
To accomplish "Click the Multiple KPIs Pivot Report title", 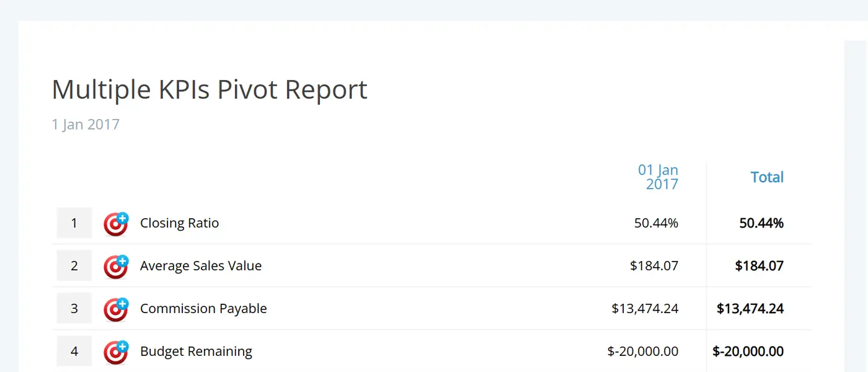I will (209, 89).
